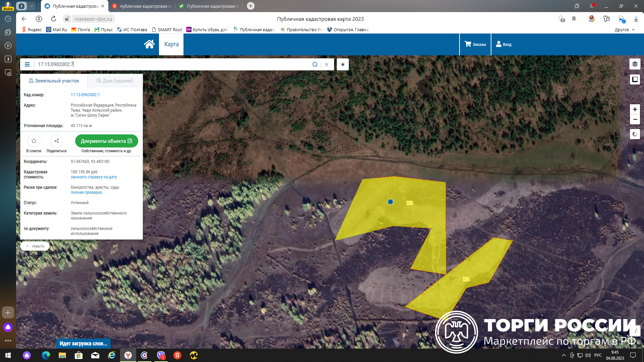Click the search magnifier icon
This screenshot has height=362, width=644.
coord(315,64)
